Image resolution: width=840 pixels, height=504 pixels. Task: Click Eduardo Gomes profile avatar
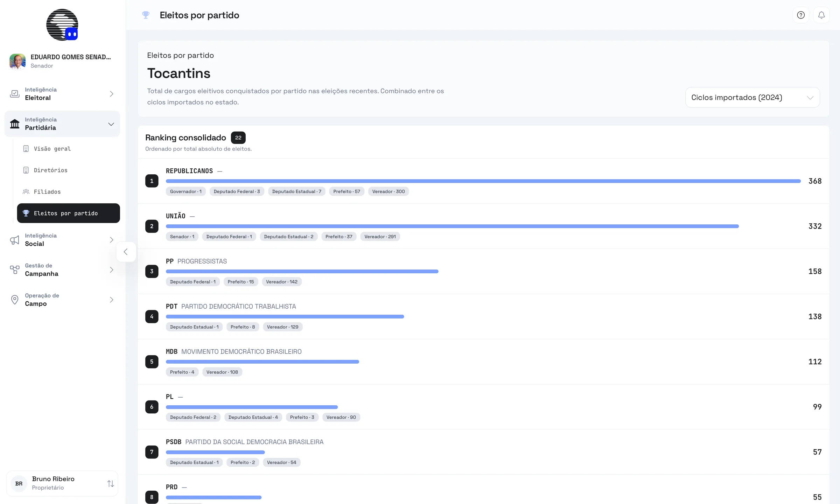pyautogui.click(x=17, y=62)
